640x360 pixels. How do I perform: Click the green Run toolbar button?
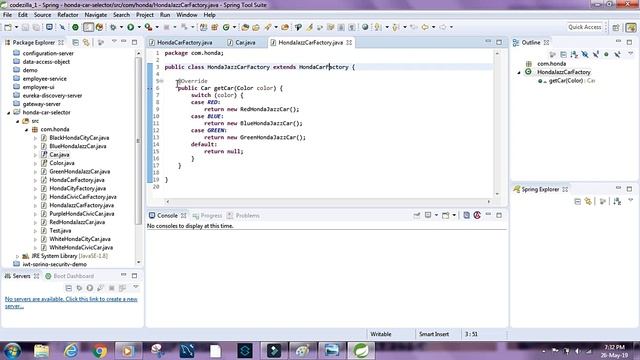pyautogui.click(x=131, y=27)
